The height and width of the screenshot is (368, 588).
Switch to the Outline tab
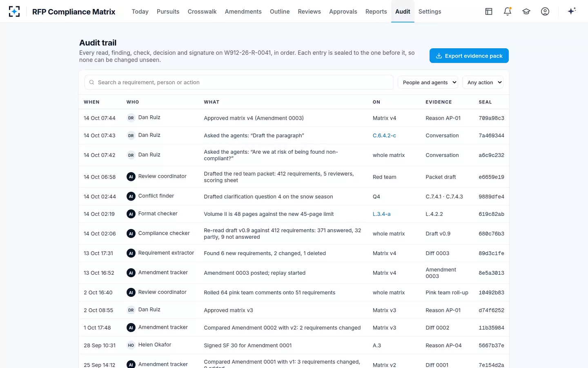tap(280, 11)
